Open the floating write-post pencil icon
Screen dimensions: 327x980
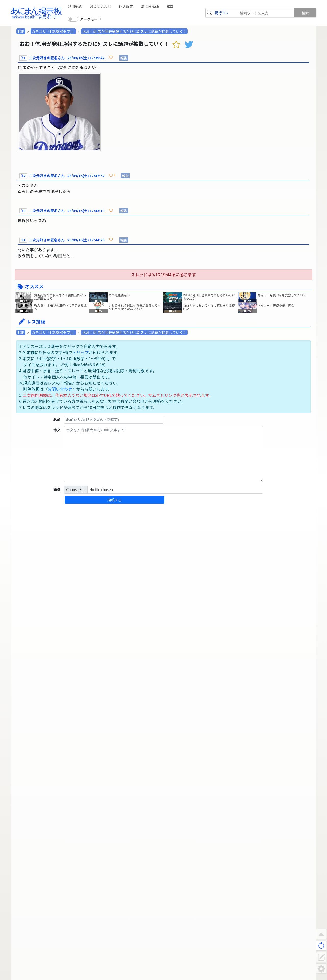321,957
